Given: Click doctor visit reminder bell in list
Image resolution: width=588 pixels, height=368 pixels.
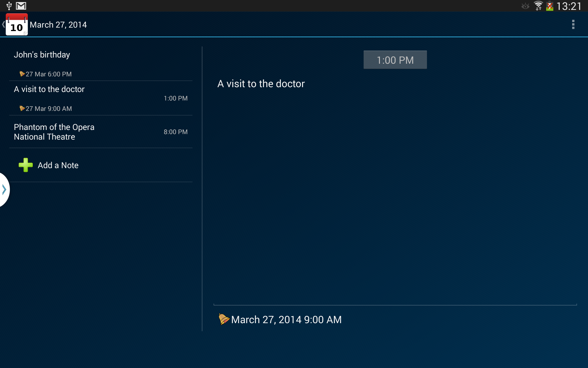Looking at the screenshot, I should (22, 108).
